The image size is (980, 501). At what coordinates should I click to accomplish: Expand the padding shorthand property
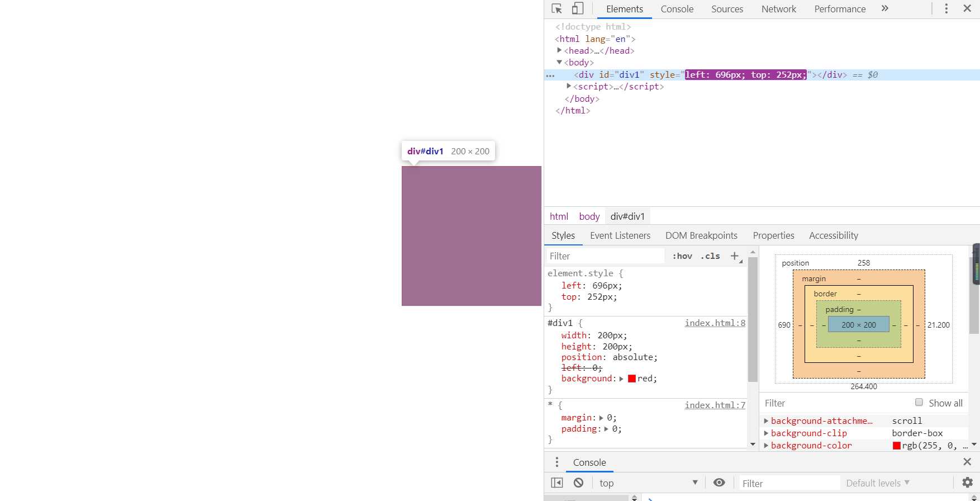click(606, 429)
